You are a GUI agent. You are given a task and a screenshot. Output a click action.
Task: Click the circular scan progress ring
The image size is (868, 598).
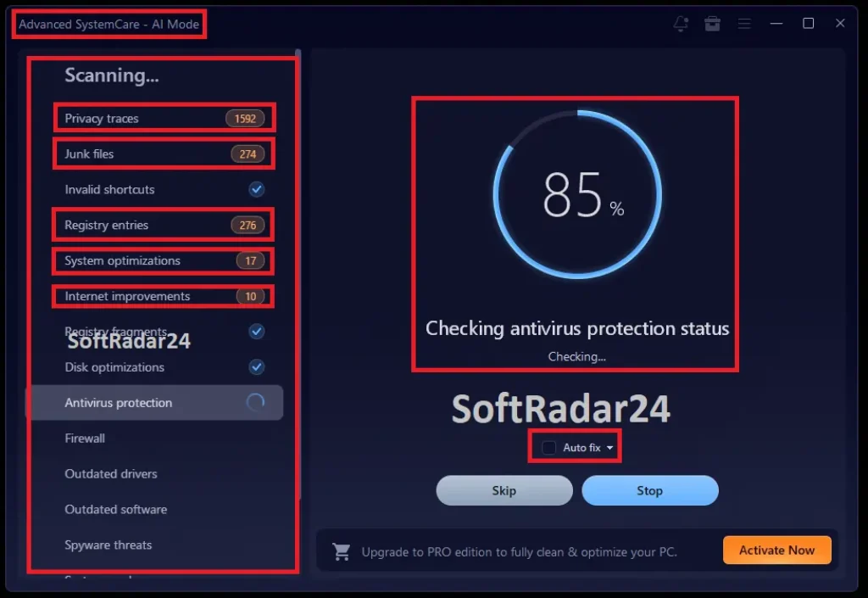pos(577,193)
